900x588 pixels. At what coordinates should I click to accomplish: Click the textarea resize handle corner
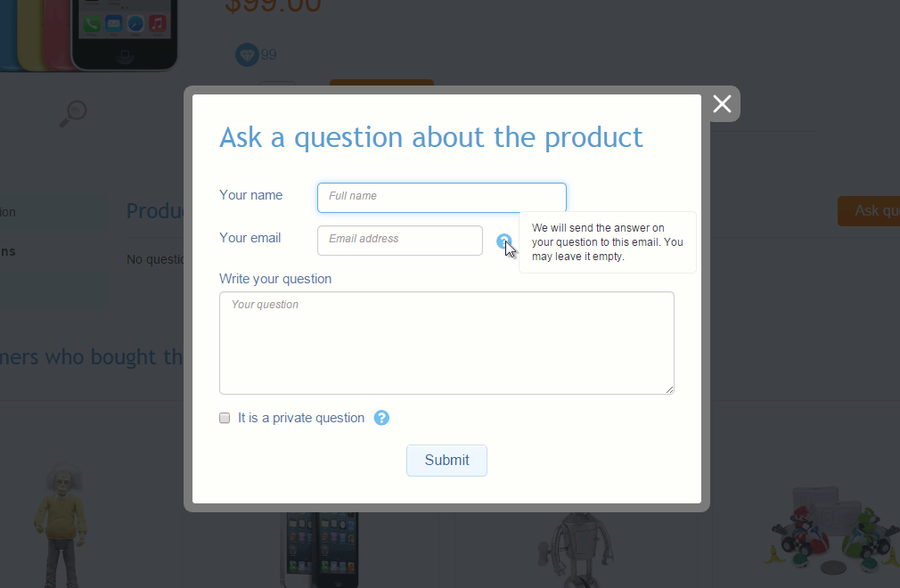(x=670, y=389)
